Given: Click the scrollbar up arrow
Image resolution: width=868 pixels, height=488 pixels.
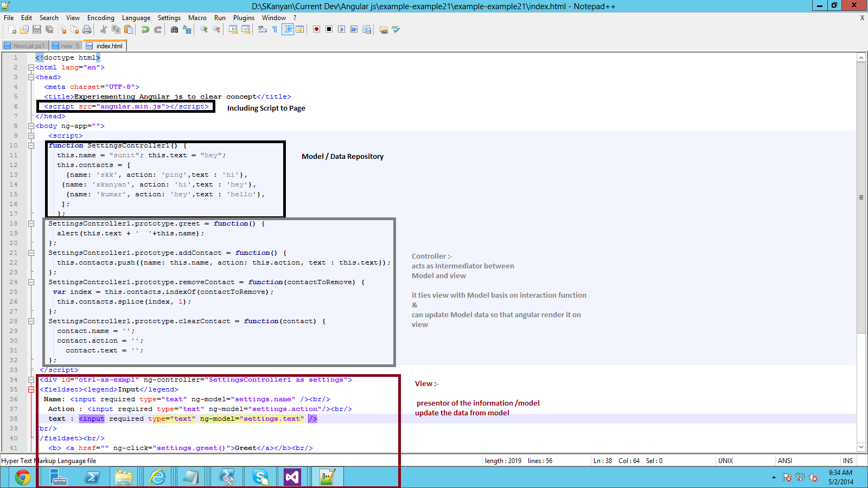Looking at the screenshot, I should 861,57.
